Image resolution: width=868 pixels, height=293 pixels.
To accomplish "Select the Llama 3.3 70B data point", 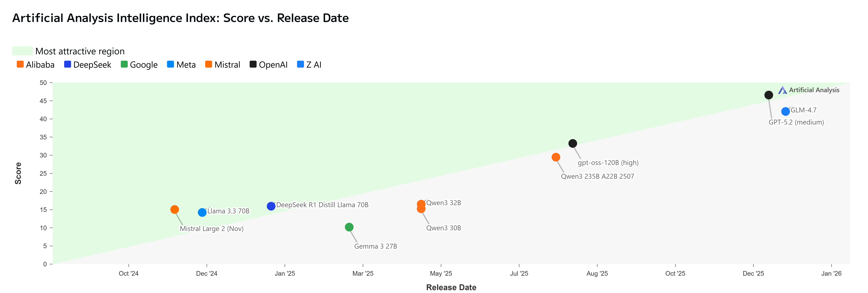I will (x=202, y=213).
